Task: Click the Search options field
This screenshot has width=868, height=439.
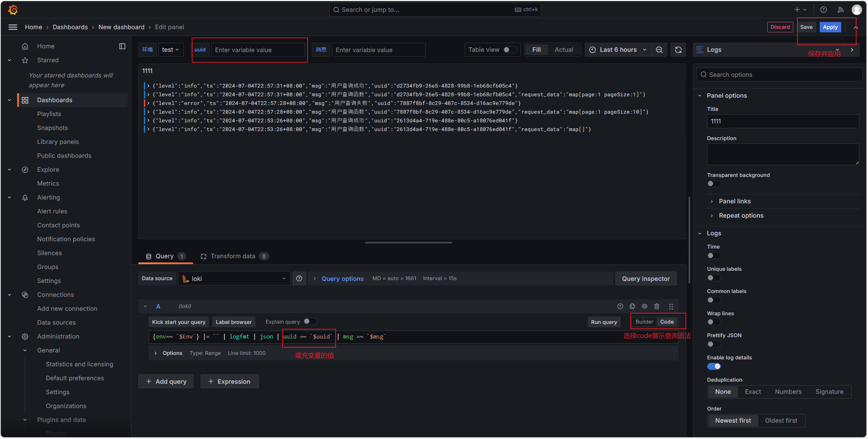Action: [x=779, y=74]
